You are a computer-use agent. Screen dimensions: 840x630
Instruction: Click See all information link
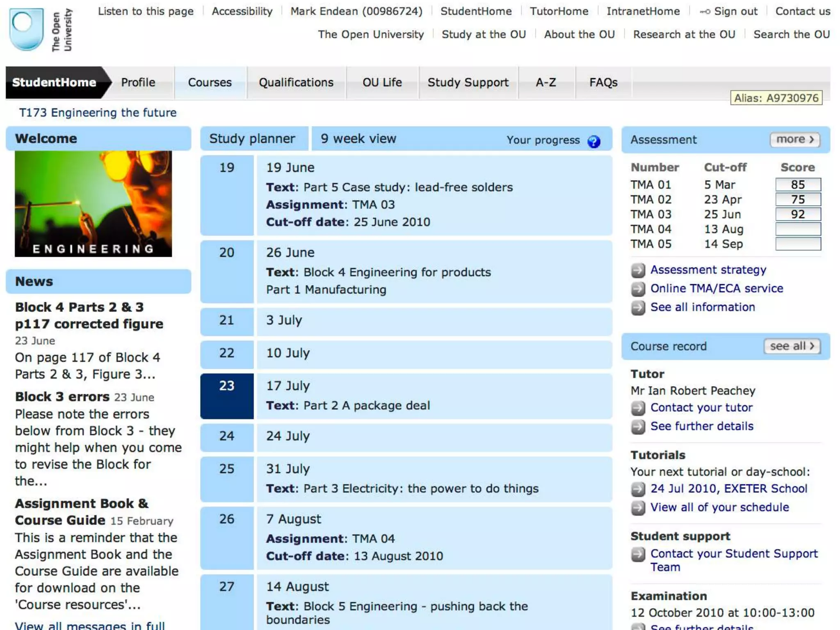point(702,307)
